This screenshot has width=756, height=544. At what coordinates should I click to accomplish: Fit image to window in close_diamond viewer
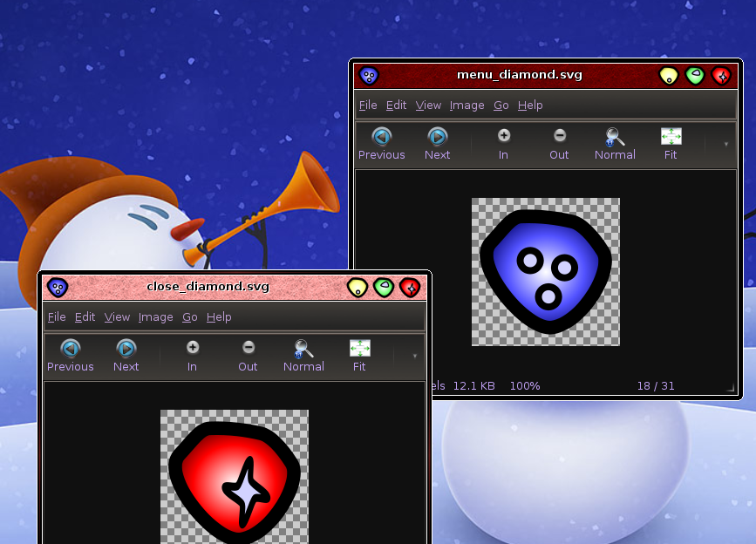(x=359, y=356)
